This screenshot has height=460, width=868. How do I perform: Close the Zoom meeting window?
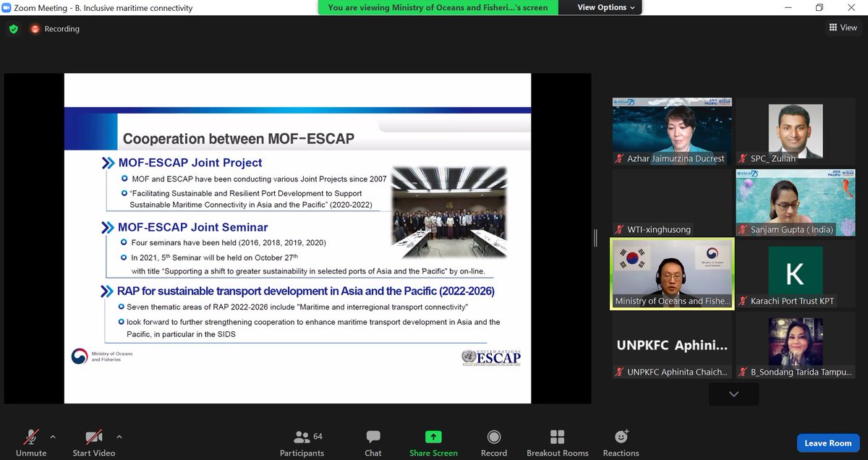[x=851, y=8]
